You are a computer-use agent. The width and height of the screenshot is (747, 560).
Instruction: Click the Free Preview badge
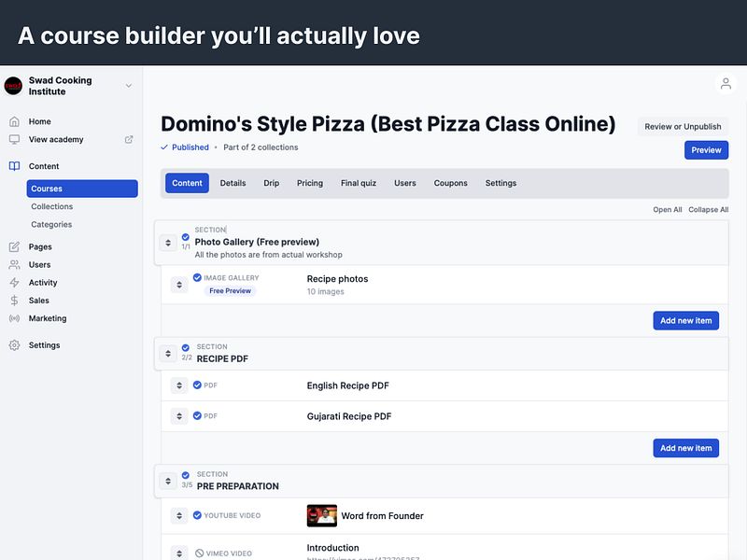click(230, 291)
